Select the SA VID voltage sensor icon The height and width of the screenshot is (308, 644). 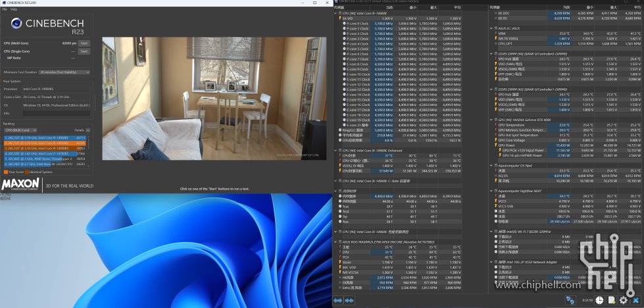click(340, 18)
